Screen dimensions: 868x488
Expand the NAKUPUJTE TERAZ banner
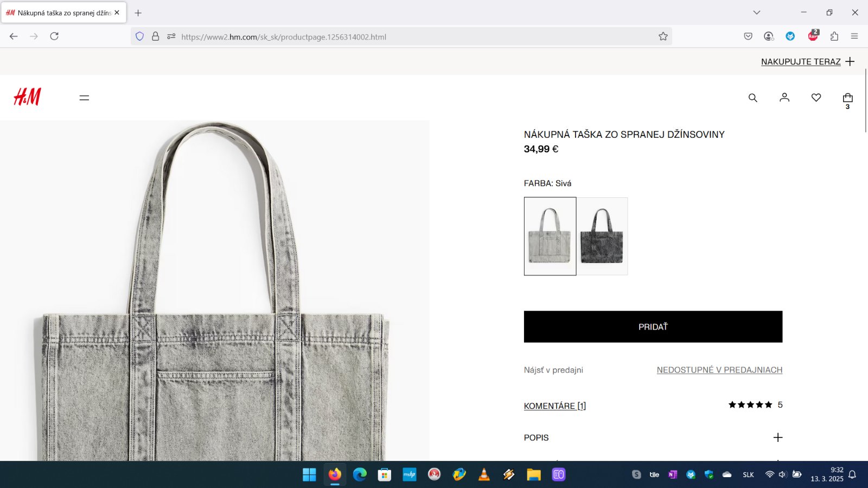(x=807, y=62)
